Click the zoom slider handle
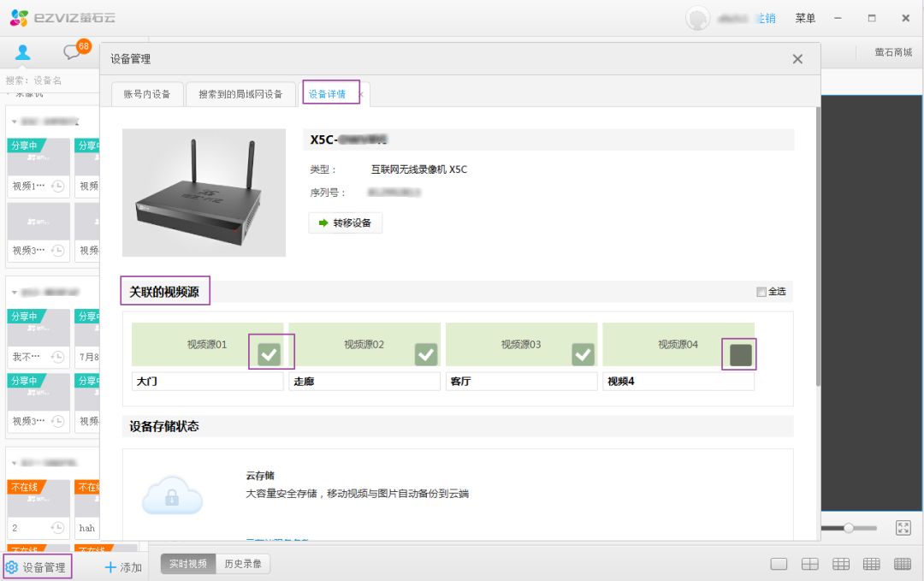The image size is (924, 581). tap(848, 528)
